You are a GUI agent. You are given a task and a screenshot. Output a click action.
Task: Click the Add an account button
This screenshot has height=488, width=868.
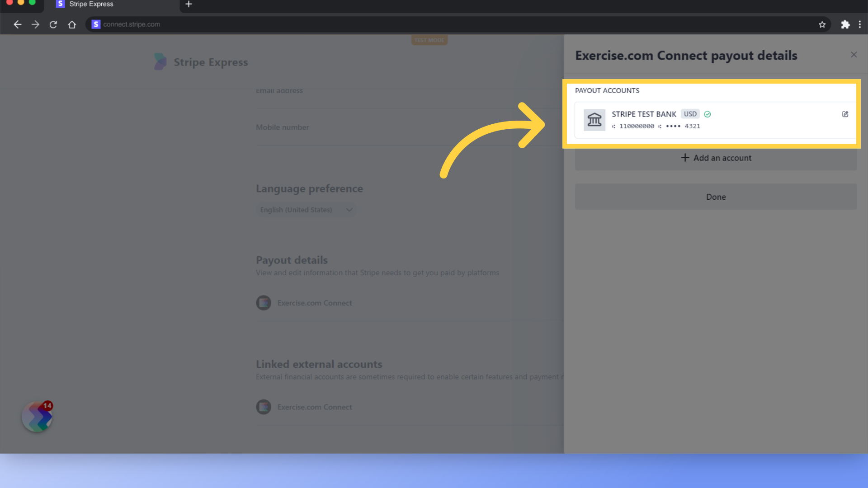(715, 157)
